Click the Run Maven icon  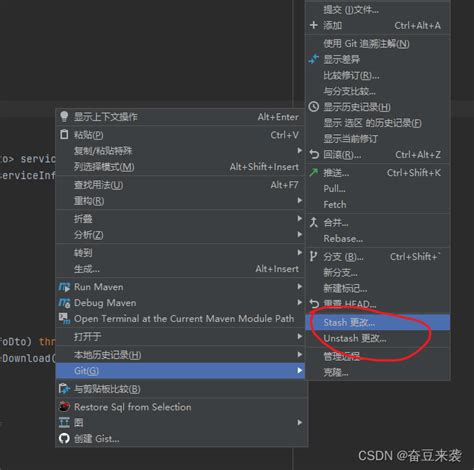(x=64, y=287)
